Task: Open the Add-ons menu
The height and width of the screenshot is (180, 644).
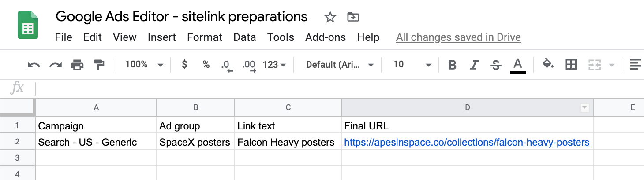Action: coord(326,37)
